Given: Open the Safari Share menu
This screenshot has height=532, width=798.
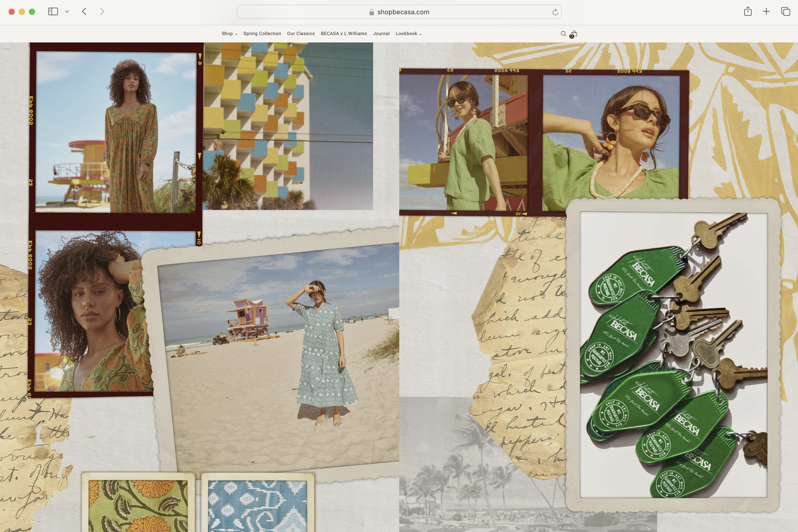Looking at the screenshot, I should (748, 11).
